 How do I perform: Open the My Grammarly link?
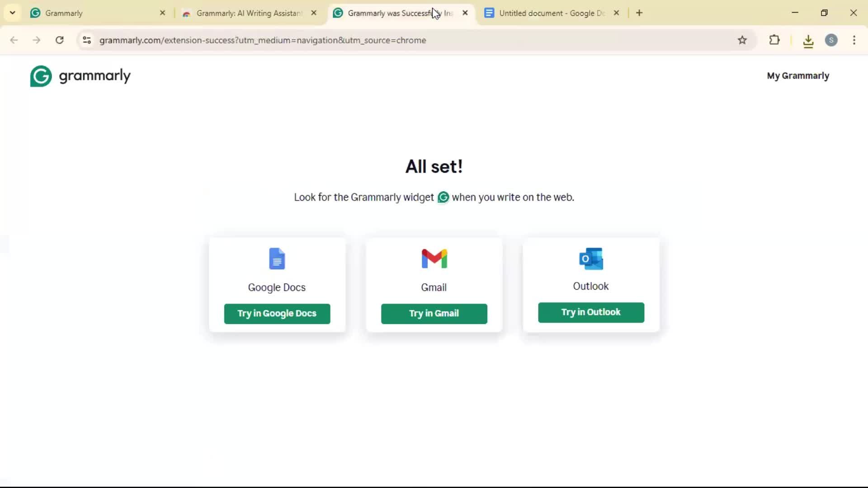coord(798,76)
